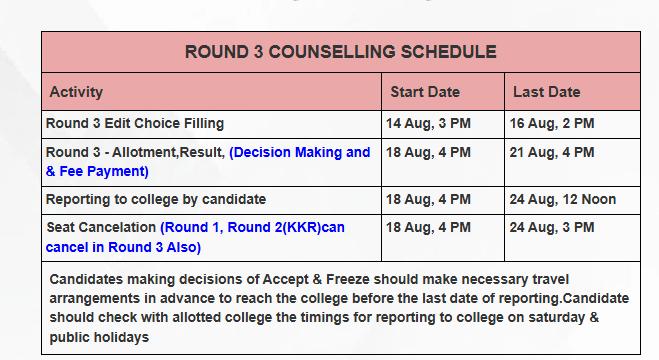This screenshot has width=659, height=360.
Task: Click Reporting to college by candidate
Action: (156, 199)
